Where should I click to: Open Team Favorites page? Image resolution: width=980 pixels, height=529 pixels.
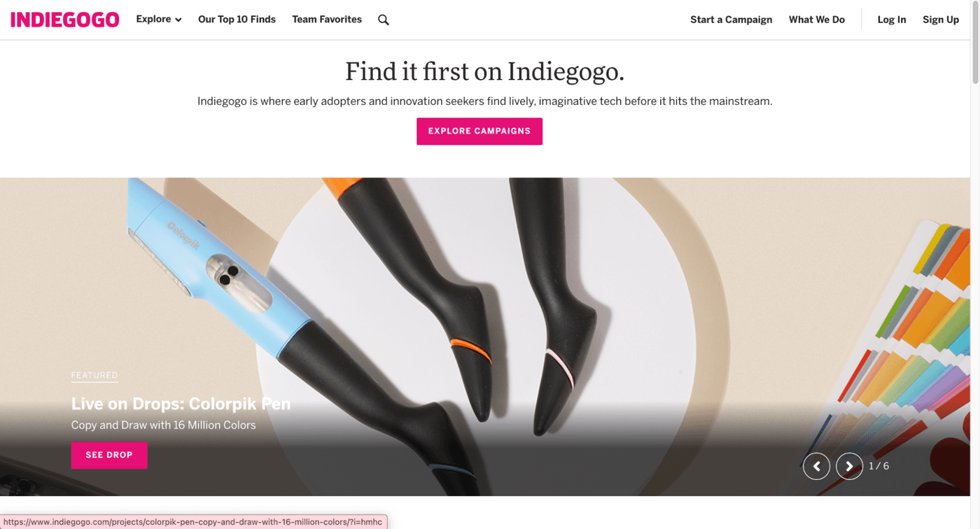pos(327,20)
